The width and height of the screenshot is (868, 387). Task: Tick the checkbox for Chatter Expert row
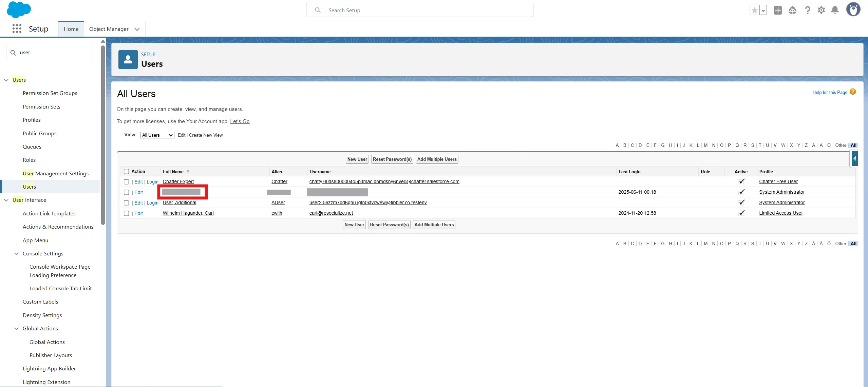127,182
